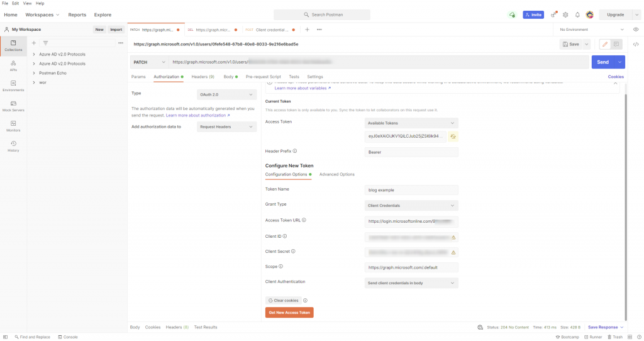Open tab options ellipsis menu
Screen dimensions: 644x341
pos(319,30)
